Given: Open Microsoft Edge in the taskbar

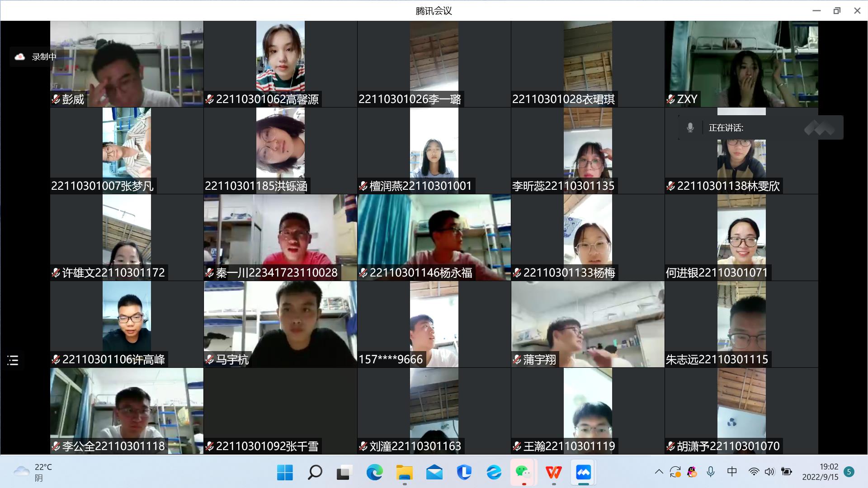Looking at the screenshot, I should (x=374, y=473).
